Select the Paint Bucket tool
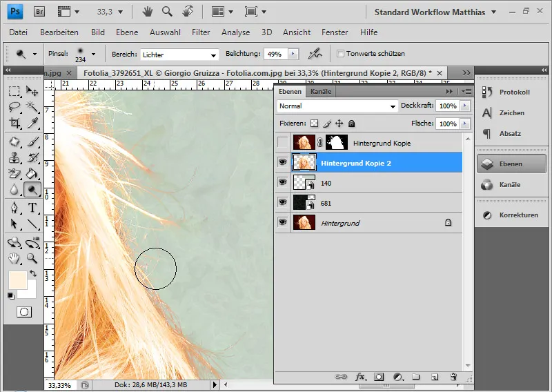This screenshot has width=552, height=392. pyautogui.click(x=32, y=174)
